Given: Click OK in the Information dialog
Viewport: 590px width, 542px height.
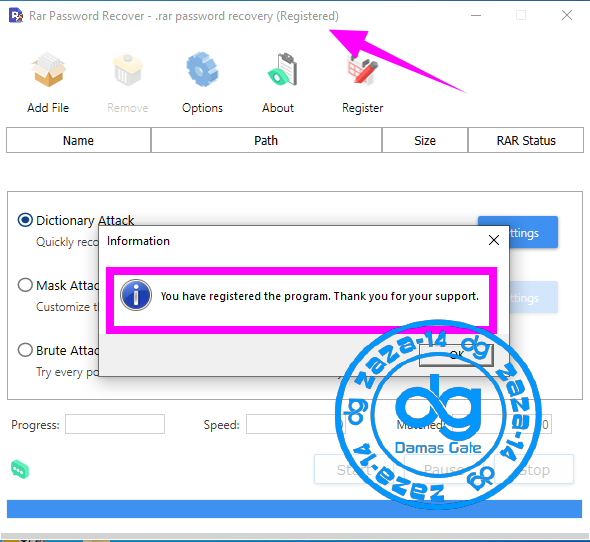Looking at the screenshot, I should [456, 355].
